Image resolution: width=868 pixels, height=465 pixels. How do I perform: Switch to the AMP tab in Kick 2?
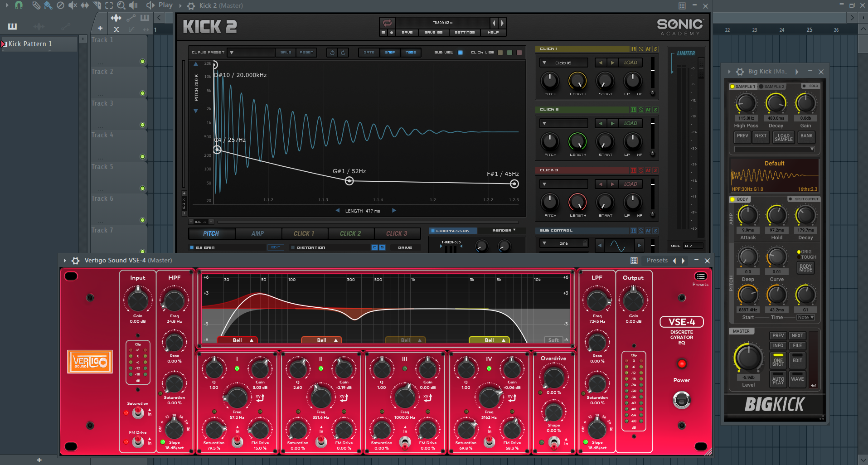click(x=258, y=233)
